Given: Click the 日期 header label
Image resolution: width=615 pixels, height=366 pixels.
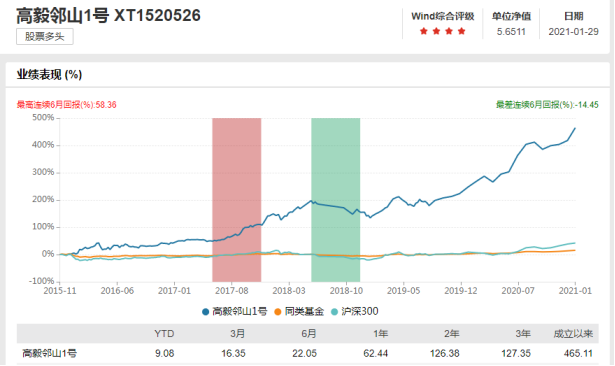Looking at the screenshot, I should (573, 16).
